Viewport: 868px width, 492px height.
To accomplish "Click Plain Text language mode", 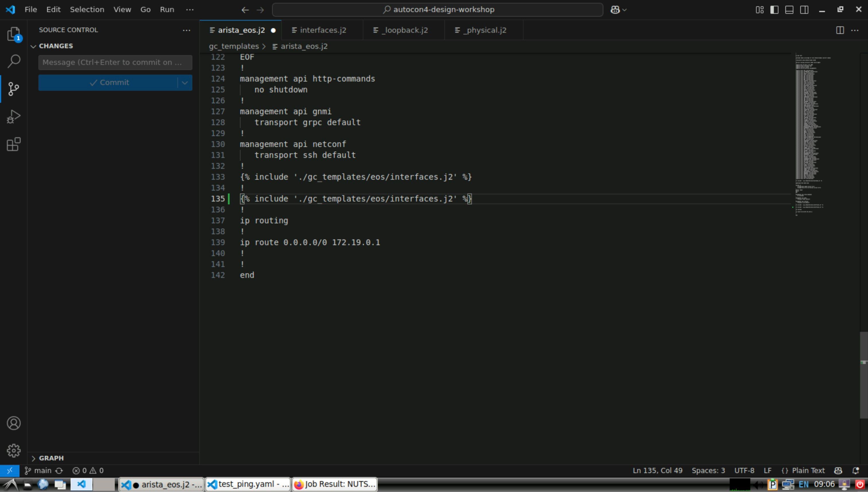I will pyautogui.click(x=808, y=471).
